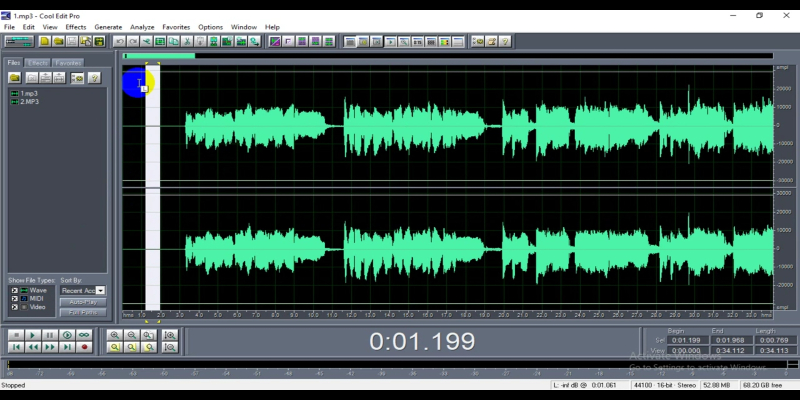Toggle the Wave file type checkbox
Viewport: 800px width, 400px height.
[x=14, y=290]
